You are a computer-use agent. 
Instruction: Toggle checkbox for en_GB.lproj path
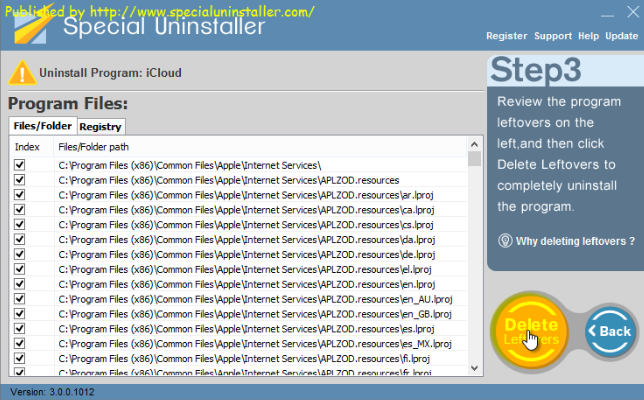pyautogui.click(x=19, y=314)
